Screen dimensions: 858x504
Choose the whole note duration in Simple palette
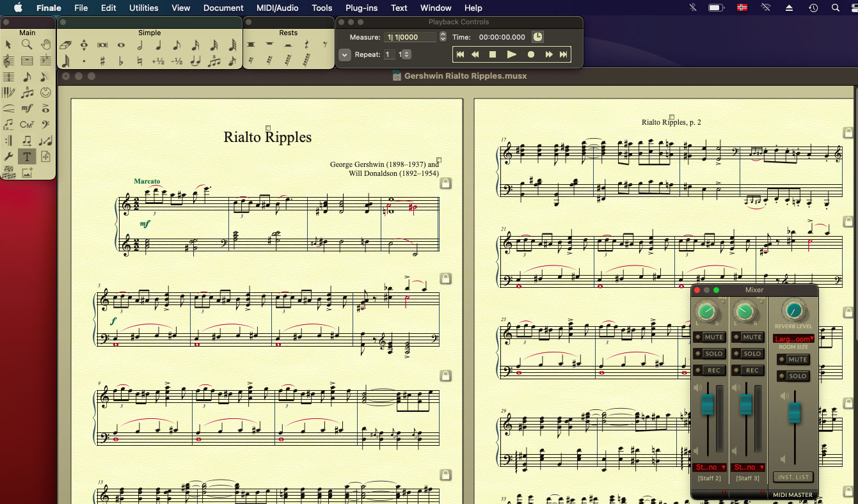pyautogui.click(x=121, y=45)
